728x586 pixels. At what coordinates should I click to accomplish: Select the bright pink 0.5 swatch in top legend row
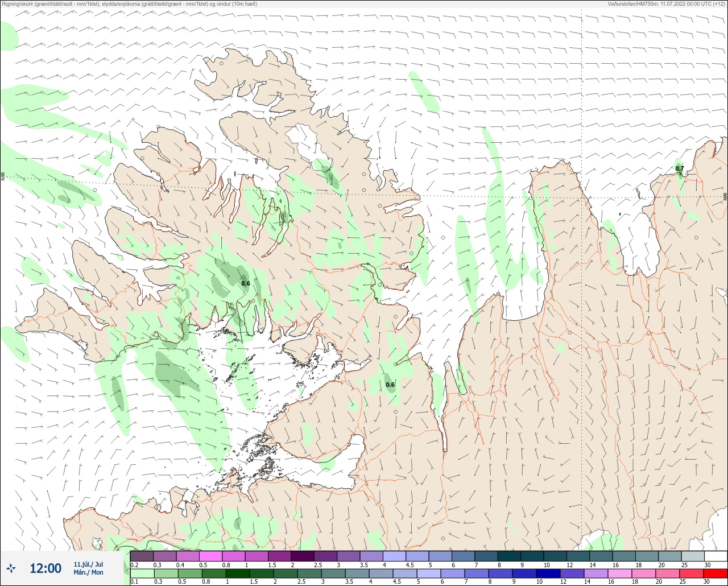click(210, 556)
